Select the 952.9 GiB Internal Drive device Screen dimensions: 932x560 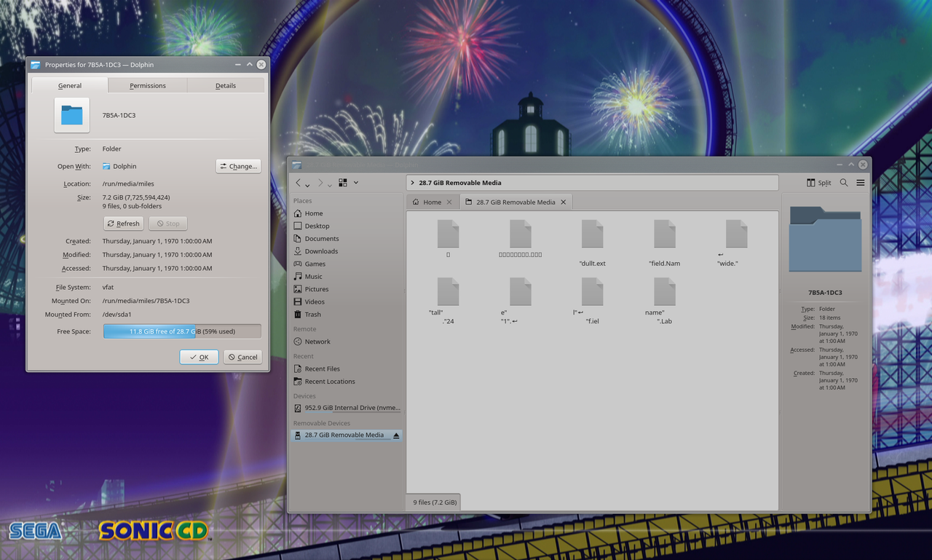(347, 408)
